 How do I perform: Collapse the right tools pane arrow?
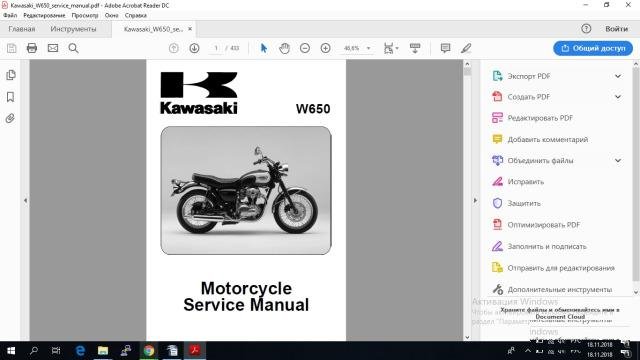tap(475, 200)
